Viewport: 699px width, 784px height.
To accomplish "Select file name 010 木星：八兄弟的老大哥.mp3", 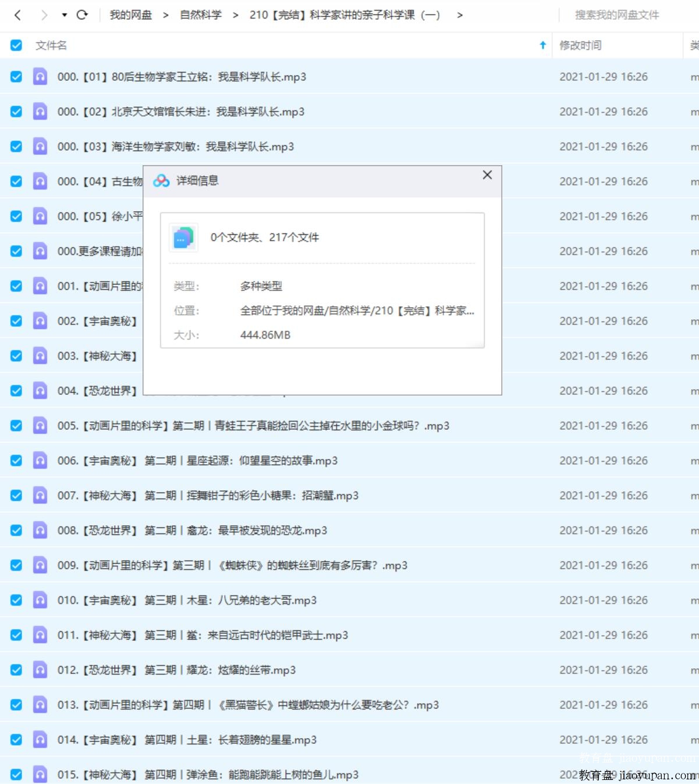I will click(187, 600).
